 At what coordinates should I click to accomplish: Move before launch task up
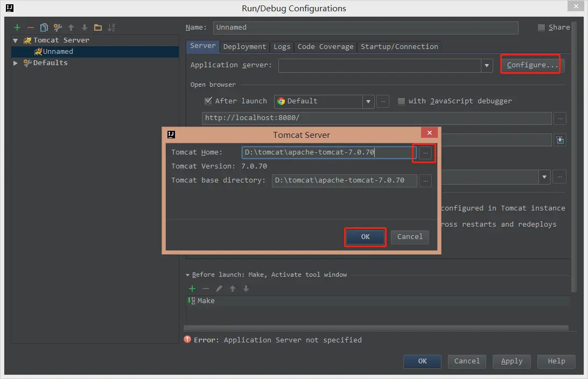coord(233,289)
